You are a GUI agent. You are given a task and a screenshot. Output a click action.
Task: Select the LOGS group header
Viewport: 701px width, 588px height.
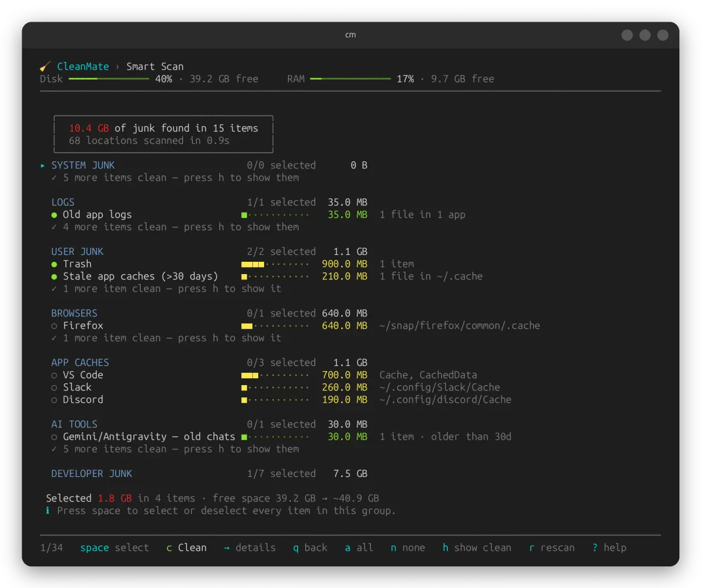click(63, 202)
